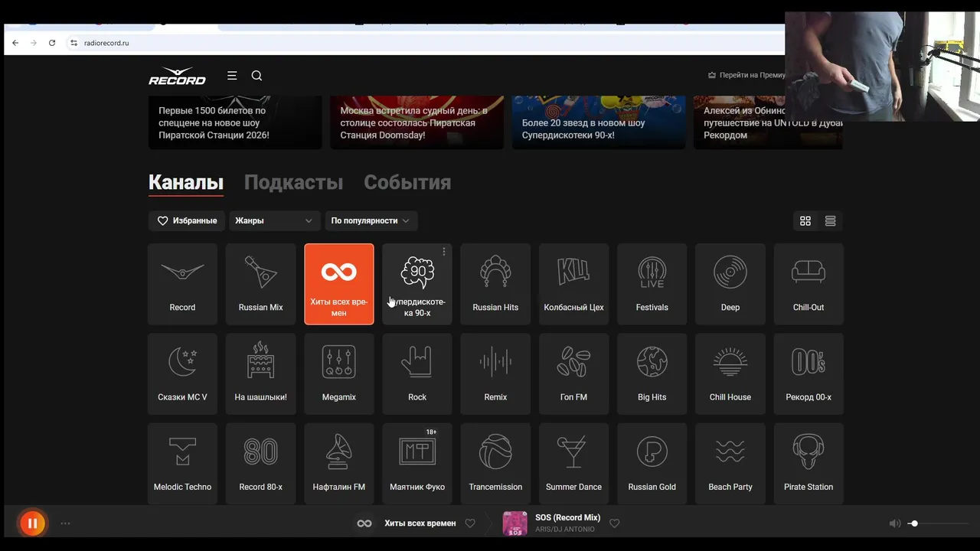Reload the page in browser
980x551 pixels.
point(52,43)
